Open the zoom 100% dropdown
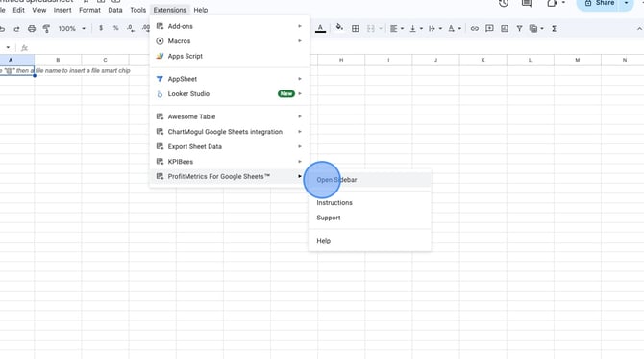The height and width of the screenshot is (359, 644). (x=71, y=28)
